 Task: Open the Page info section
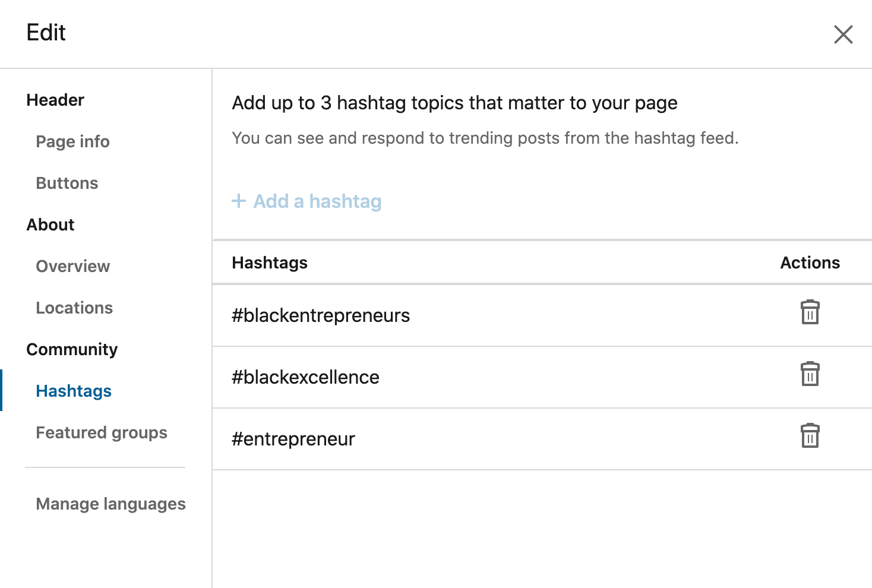click(x=72, y=141)
